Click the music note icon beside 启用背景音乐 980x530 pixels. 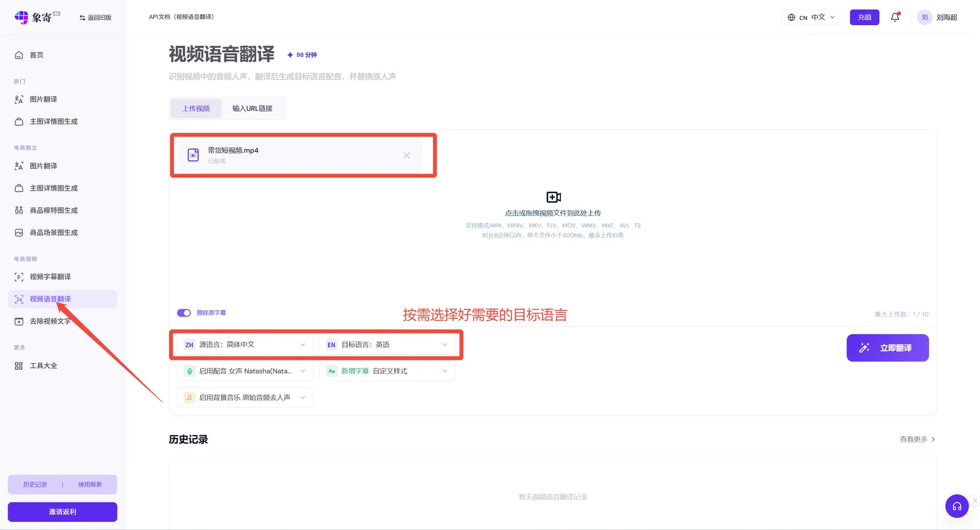[189, 398]
